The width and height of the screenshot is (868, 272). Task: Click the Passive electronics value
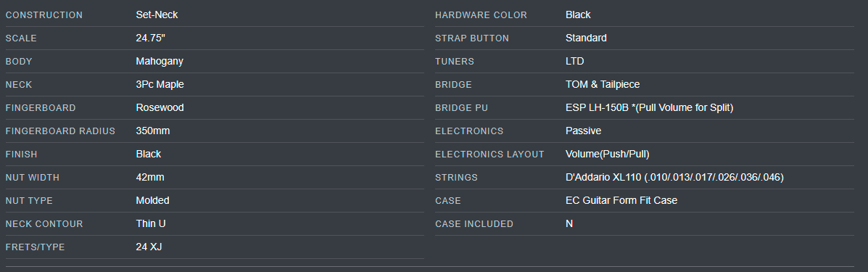click(x=584, y=131)
